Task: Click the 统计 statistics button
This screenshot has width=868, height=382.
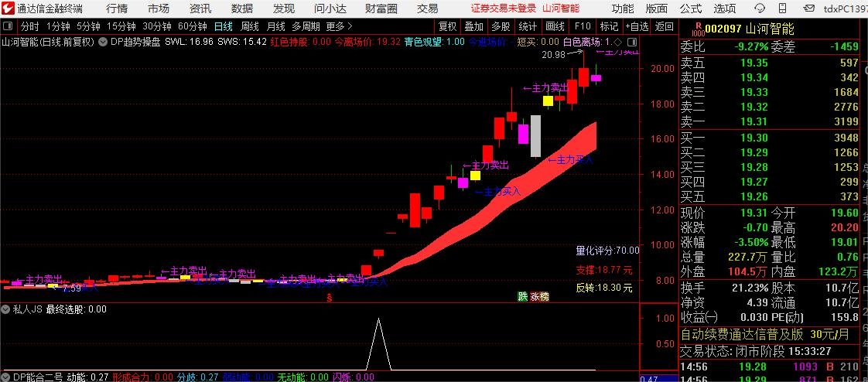Action: click(528, 26)
